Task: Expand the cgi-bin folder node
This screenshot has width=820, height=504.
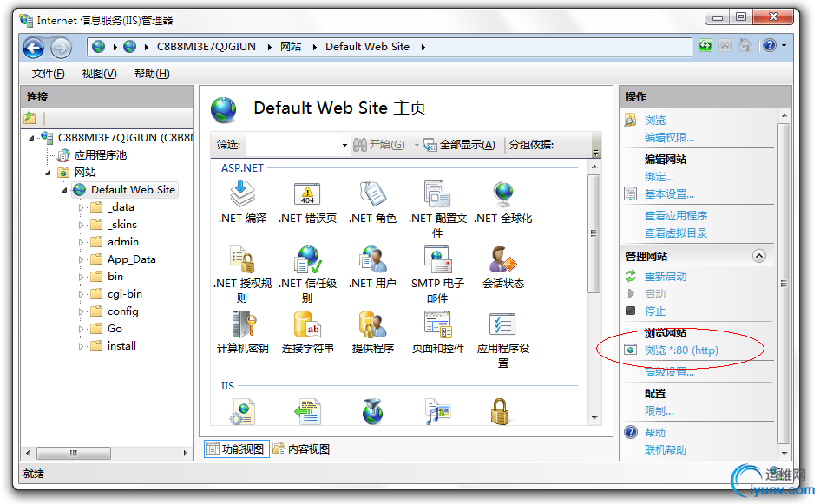Action: [81, 294]
